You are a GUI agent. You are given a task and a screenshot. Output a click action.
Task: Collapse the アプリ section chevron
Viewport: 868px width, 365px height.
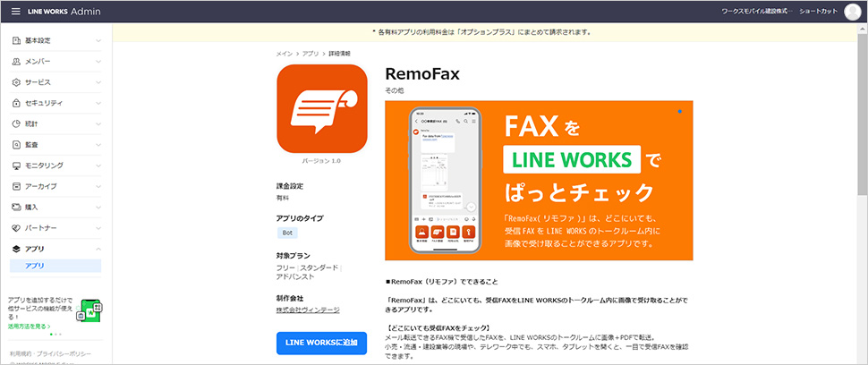pyautogui.click(x=98, y=249)
